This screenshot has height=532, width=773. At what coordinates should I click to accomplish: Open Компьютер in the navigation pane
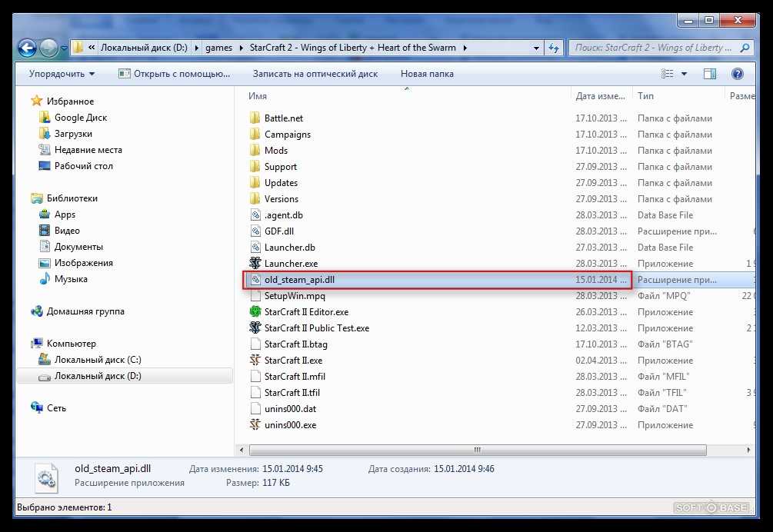[x=72, y=344]
